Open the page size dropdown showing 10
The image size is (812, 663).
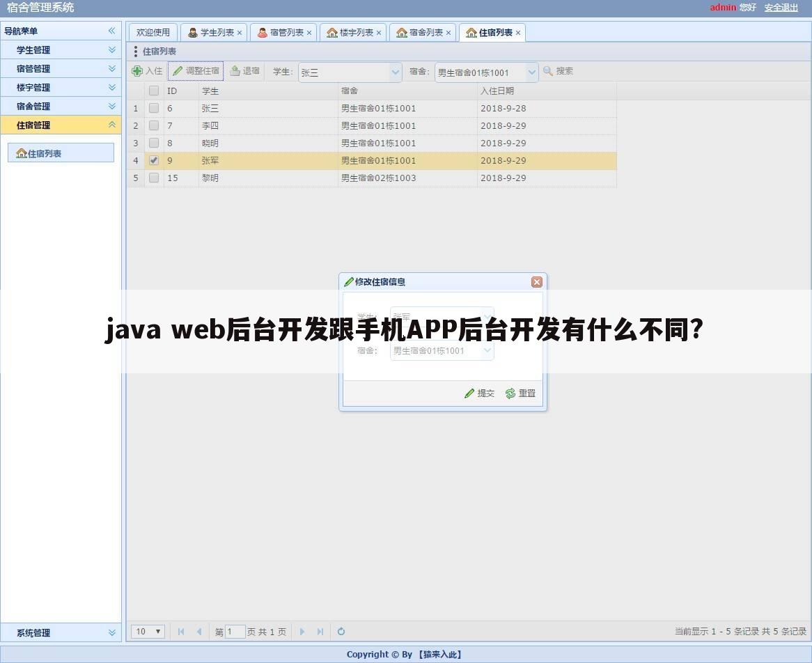[x=148, y=632]
